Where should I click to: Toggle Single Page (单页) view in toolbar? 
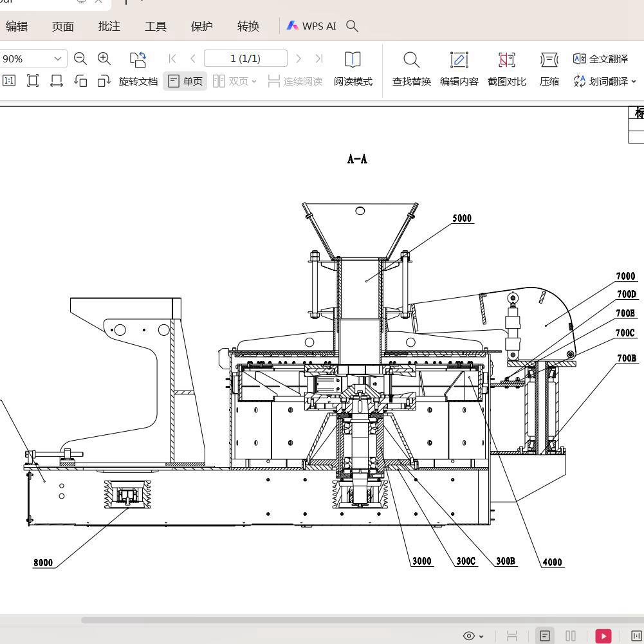click(x=185, y=81)
